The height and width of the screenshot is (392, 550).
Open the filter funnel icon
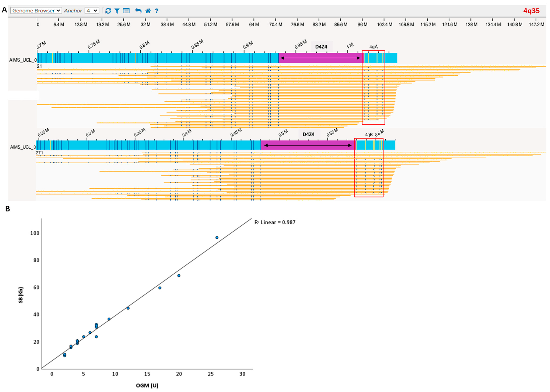pos(117,11)
